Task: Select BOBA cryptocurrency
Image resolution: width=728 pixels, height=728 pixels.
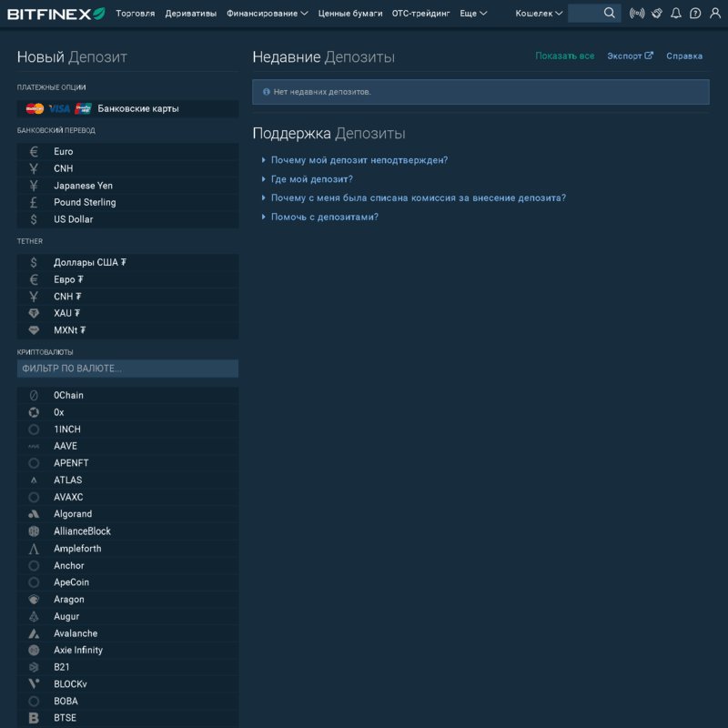Action: point(127,701)
